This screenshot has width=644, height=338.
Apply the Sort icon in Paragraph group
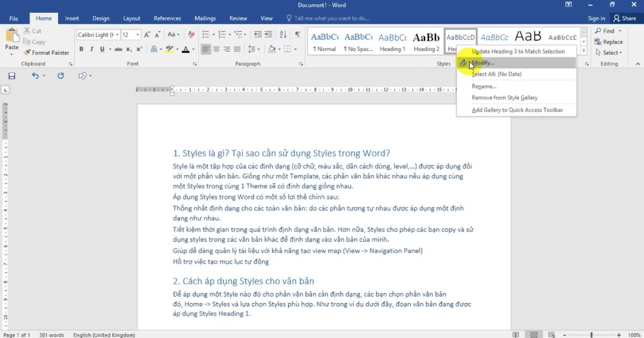pos(283,34)
